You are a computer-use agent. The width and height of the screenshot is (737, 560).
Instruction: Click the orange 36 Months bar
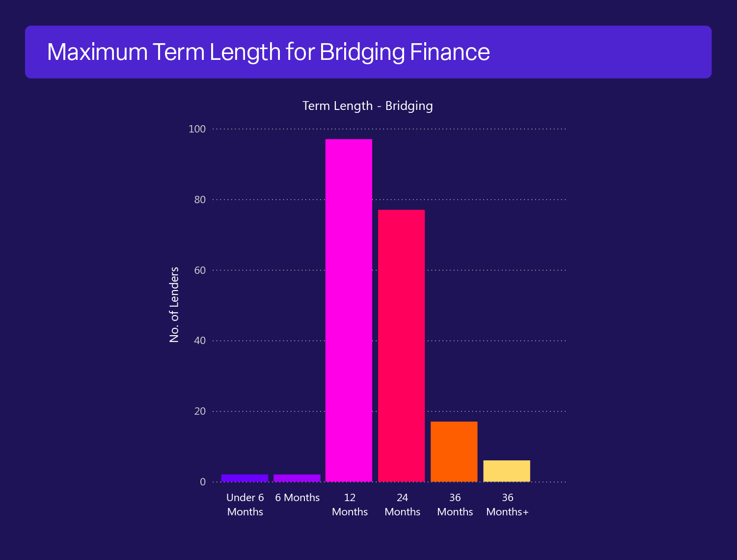click(454, 452)
